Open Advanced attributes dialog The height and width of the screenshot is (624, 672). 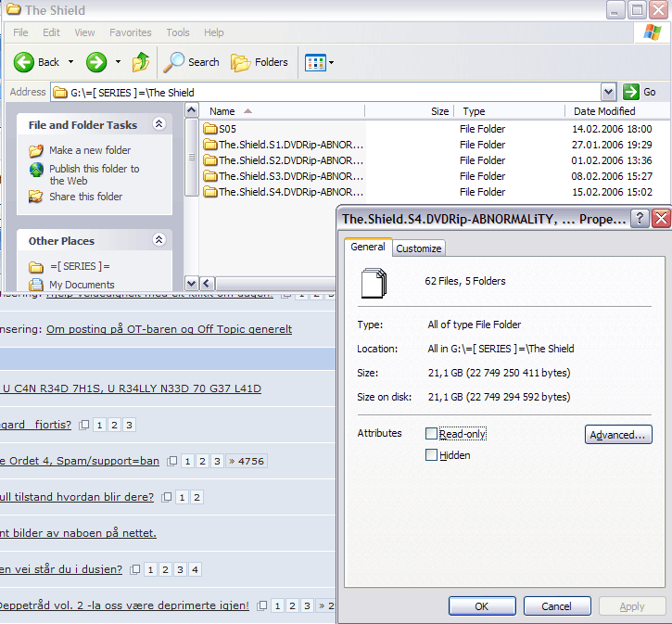coord(618,435)
